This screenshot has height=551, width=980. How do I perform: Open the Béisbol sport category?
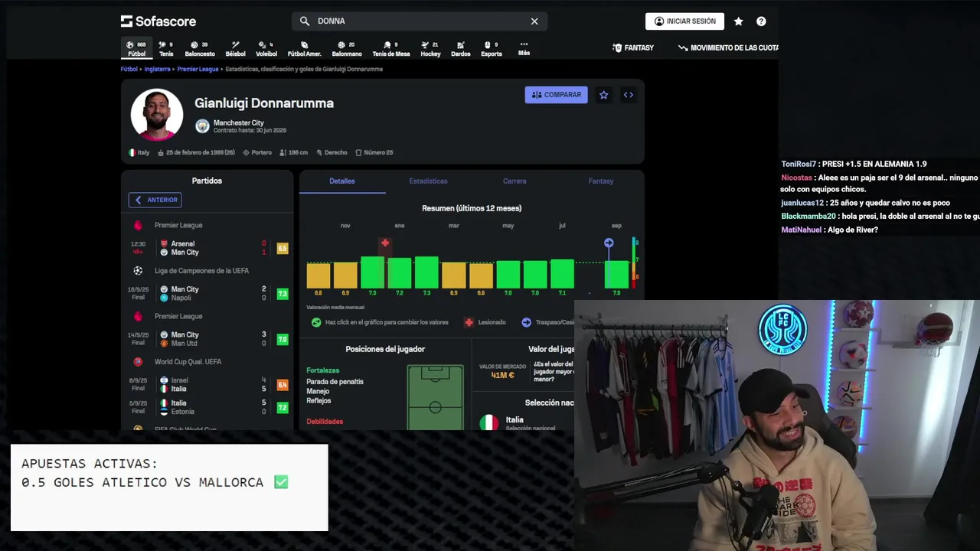(235, 49)
